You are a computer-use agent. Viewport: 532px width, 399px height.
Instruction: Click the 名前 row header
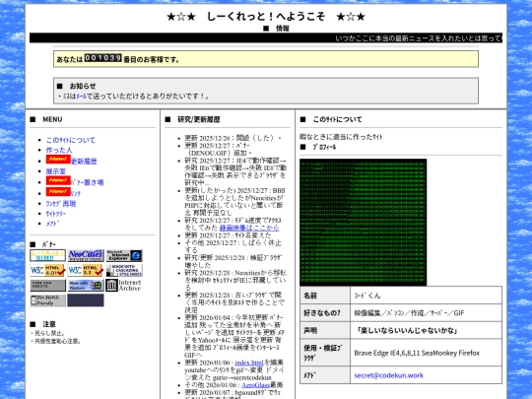(325, 296)
